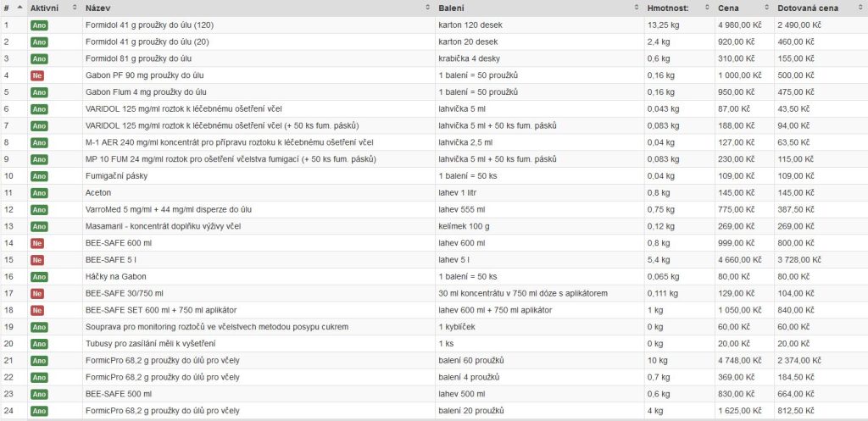
Task: Sort by Dotovaná cena column arrows
Action: coord(860,8)
